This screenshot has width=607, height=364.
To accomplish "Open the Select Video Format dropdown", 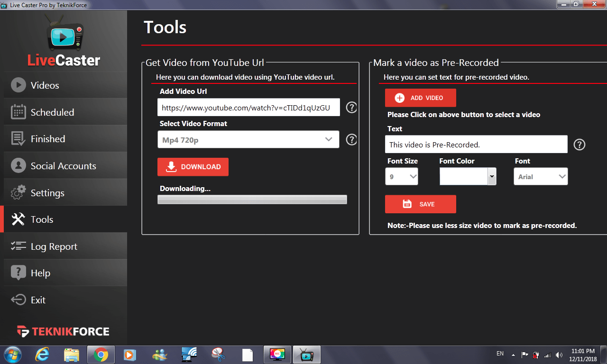I will tap(248, 139).
